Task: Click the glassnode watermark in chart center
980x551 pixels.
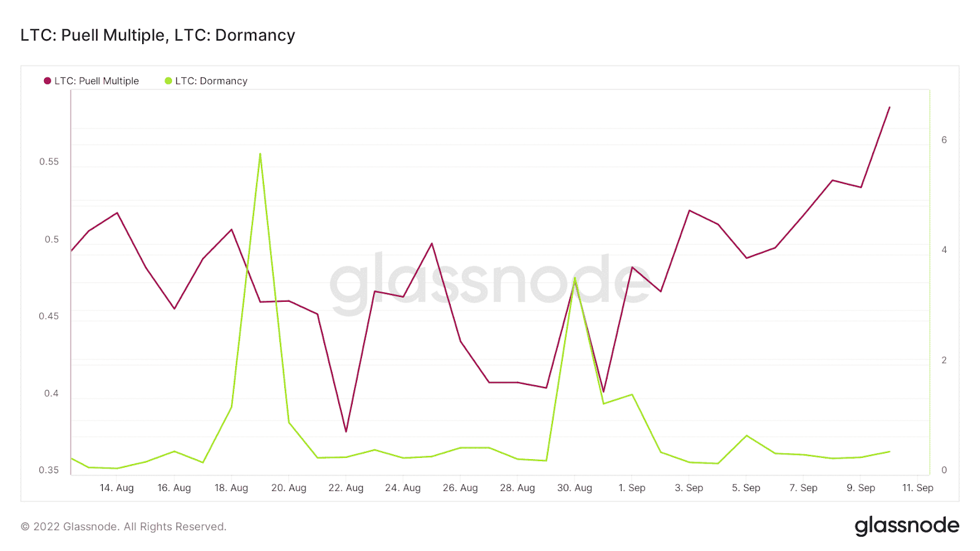Action: coord(490,282)
